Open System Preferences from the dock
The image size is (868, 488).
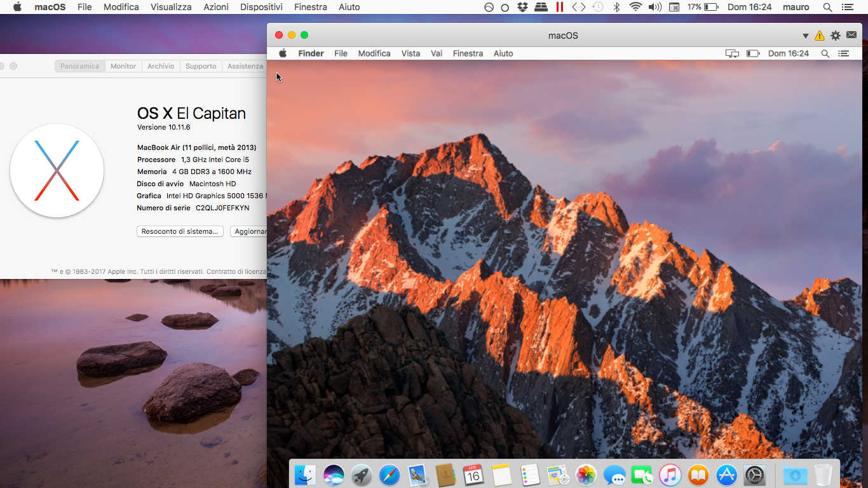click(755, 475)
